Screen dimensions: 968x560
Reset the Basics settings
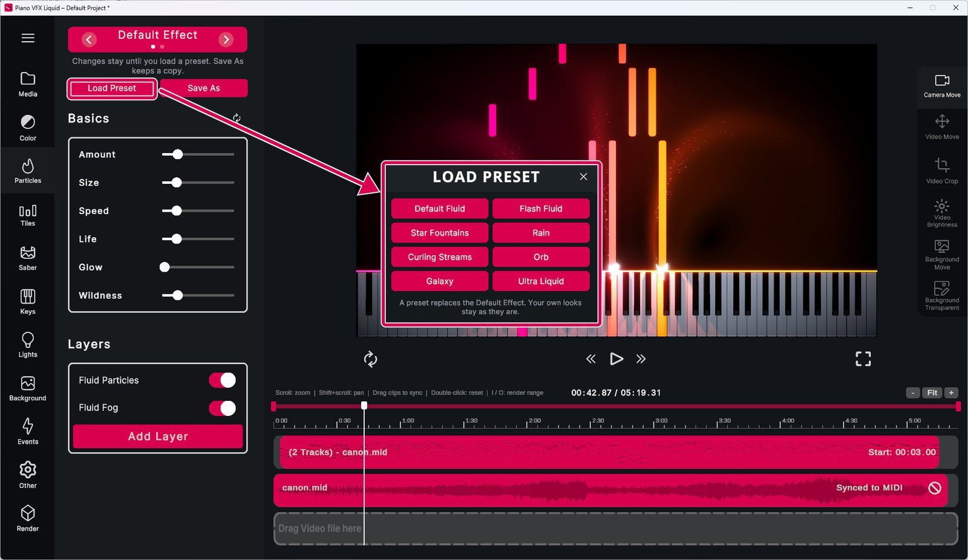[x=237, y=118]
